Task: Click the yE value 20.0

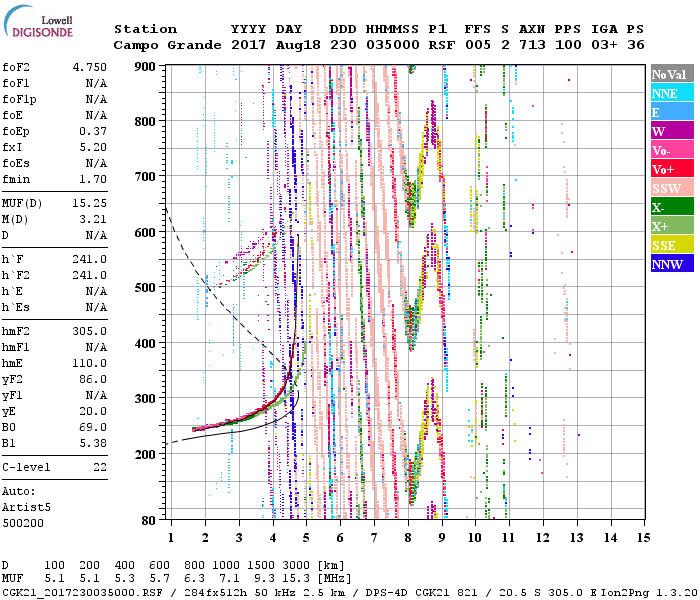Action: click(93, 412)
